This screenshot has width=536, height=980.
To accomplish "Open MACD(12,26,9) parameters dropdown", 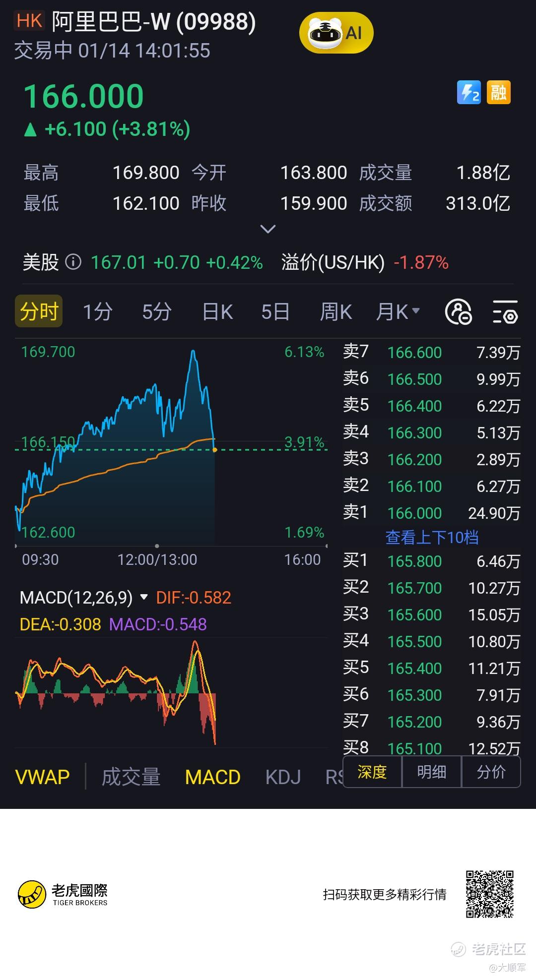I will [83, 597].
